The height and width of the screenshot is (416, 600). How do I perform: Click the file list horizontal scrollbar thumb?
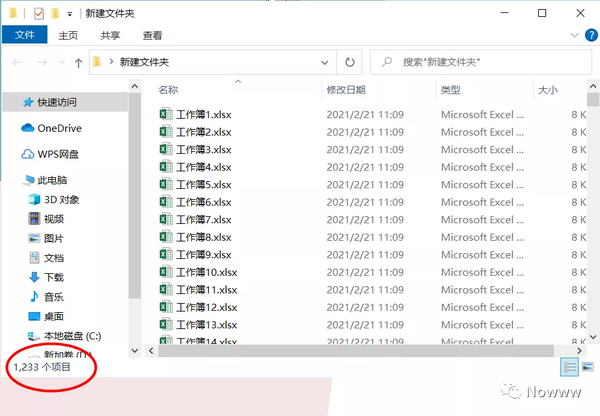pos(356,351)
